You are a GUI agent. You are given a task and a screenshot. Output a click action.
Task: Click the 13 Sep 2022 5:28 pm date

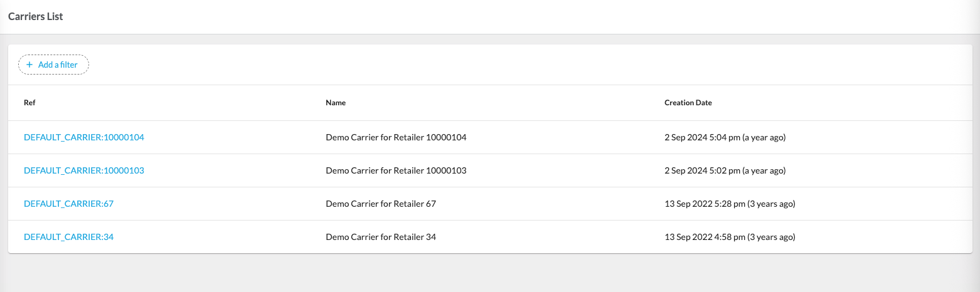pyautogui.click(x=704, y=204)
